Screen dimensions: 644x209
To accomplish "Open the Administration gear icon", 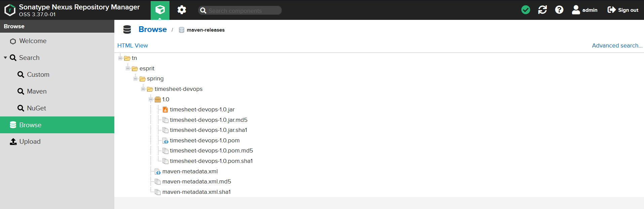I will [182, 10].
